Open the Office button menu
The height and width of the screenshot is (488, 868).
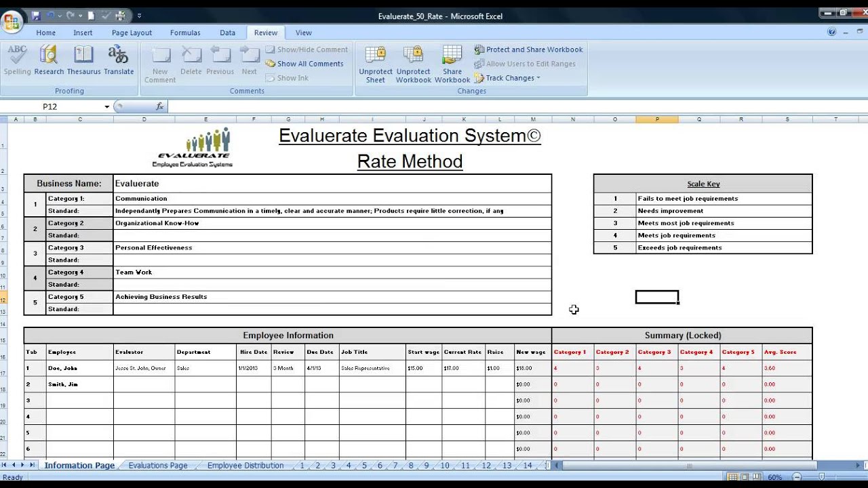click(12, 22)
